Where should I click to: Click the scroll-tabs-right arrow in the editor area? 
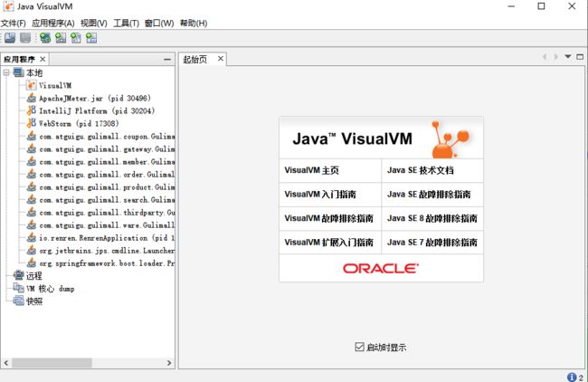(556, 57)
